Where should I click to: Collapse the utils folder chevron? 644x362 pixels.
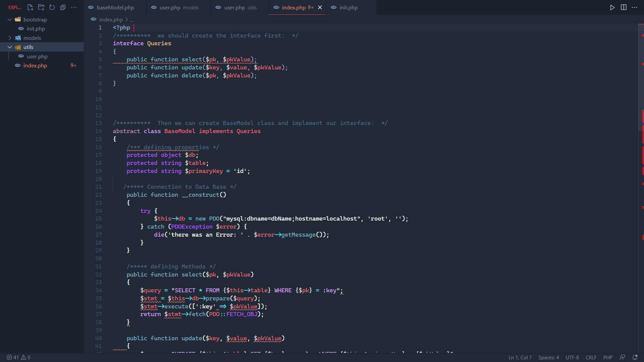[10, 47]
